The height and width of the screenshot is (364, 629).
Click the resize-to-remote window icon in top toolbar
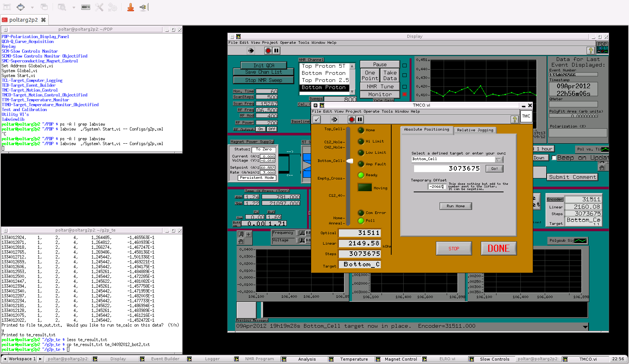point(7,7)
